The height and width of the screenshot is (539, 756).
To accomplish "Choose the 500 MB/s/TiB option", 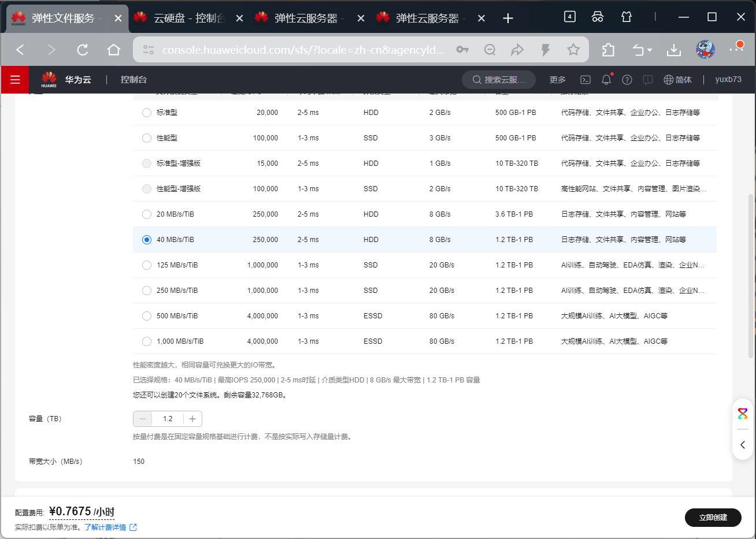I will pos(147,316).
